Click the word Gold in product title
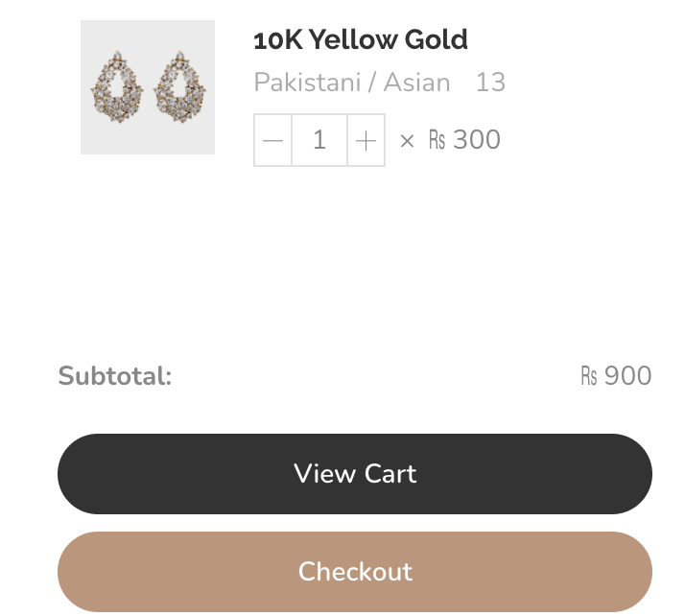685x616 pixels. (436, 39)
